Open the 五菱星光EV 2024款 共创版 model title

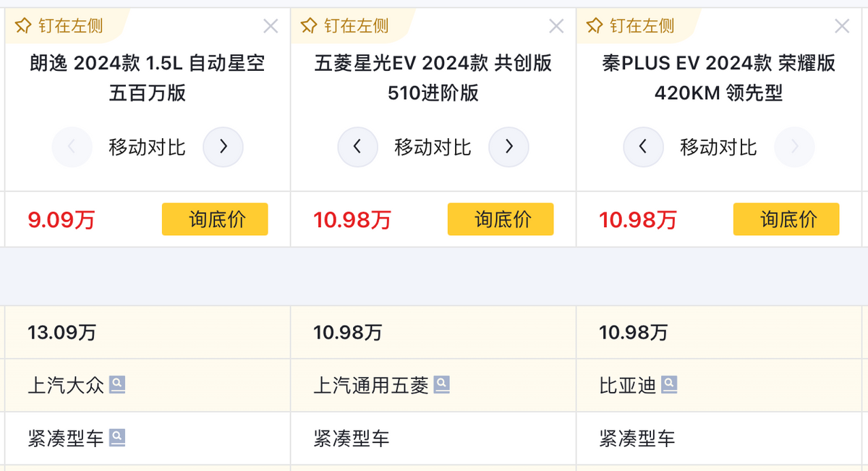point(433,77)
